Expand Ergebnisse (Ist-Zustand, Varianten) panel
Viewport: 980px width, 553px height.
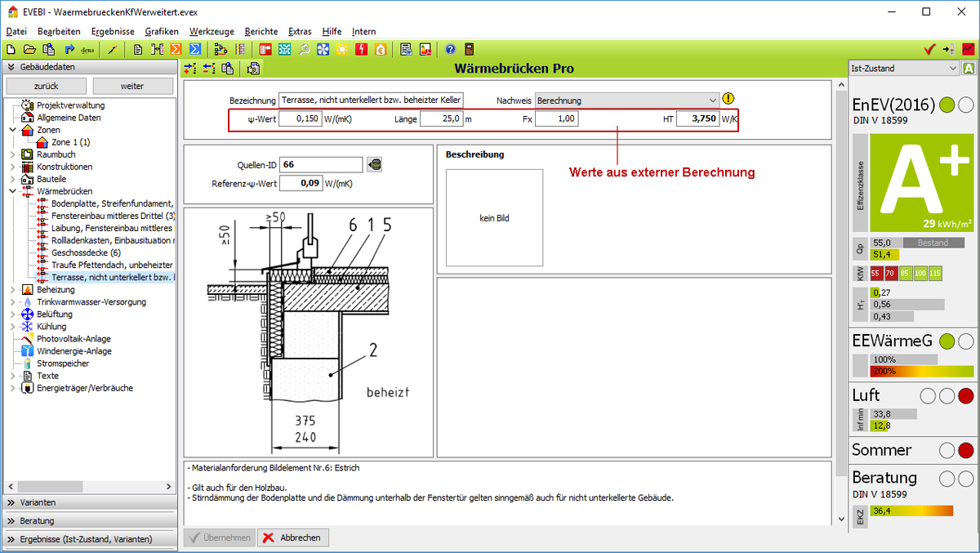pyautogui.click(x=89, y=538)
